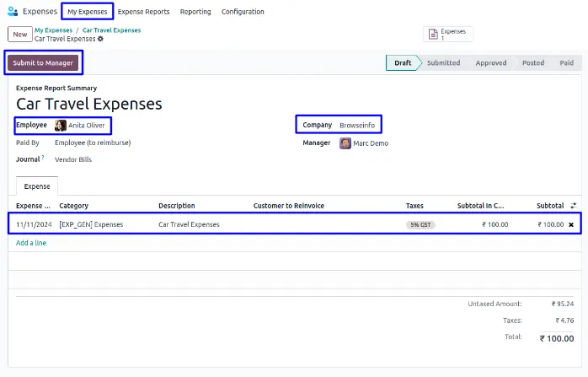Switch to the Expense tab

[x=36, y=186]
